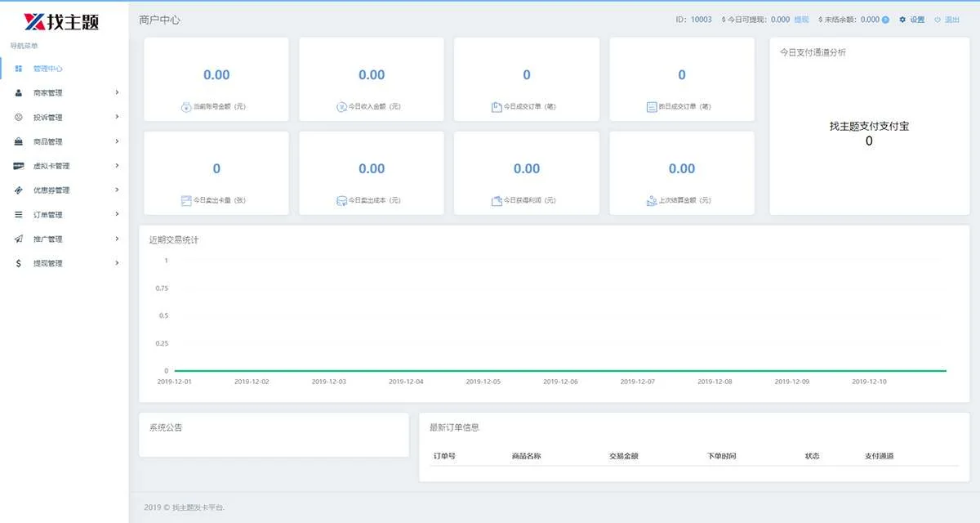Click the 商家管理 person icon
Viewport: 980px width, 523px height.
pyautogui.click(x=19, y=93)
